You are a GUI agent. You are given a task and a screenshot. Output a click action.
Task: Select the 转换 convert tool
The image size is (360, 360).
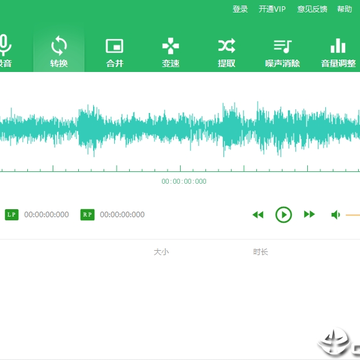[x=59, y=50]
